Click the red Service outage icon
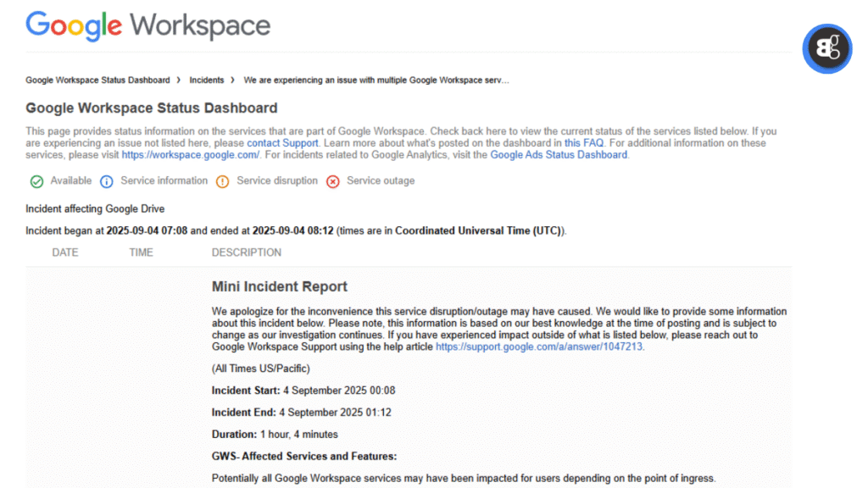Image resolution: width=868 pixels, height=488 pixels. click(332, 180)
